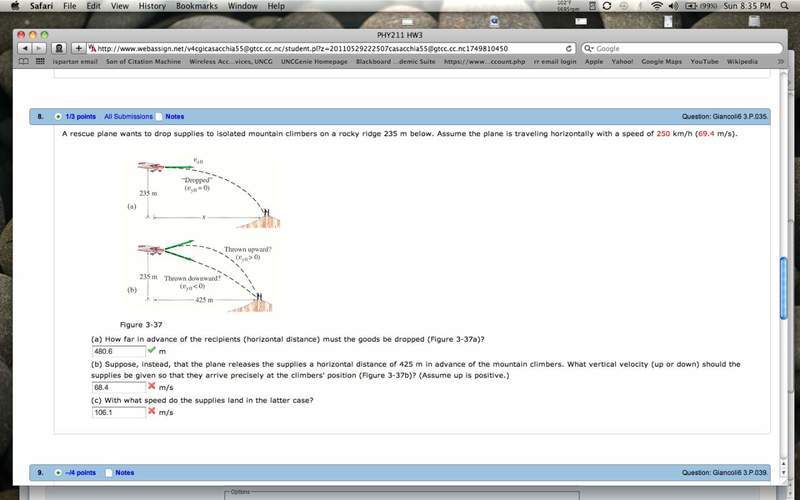
Task: Click the Time Machine sync icon
Action: click(607, 6)
